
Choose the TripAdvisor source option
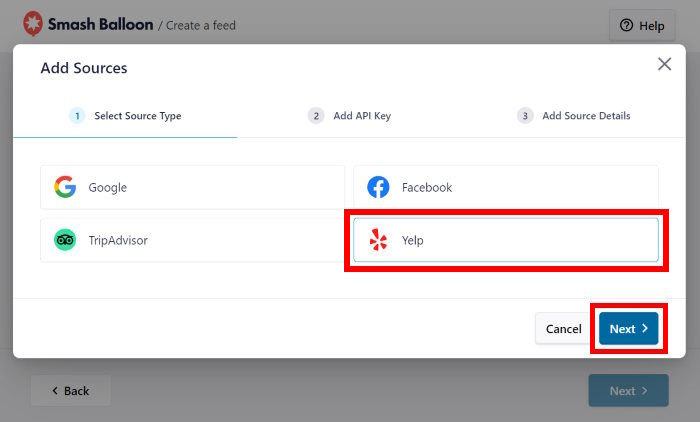(192, 240)
